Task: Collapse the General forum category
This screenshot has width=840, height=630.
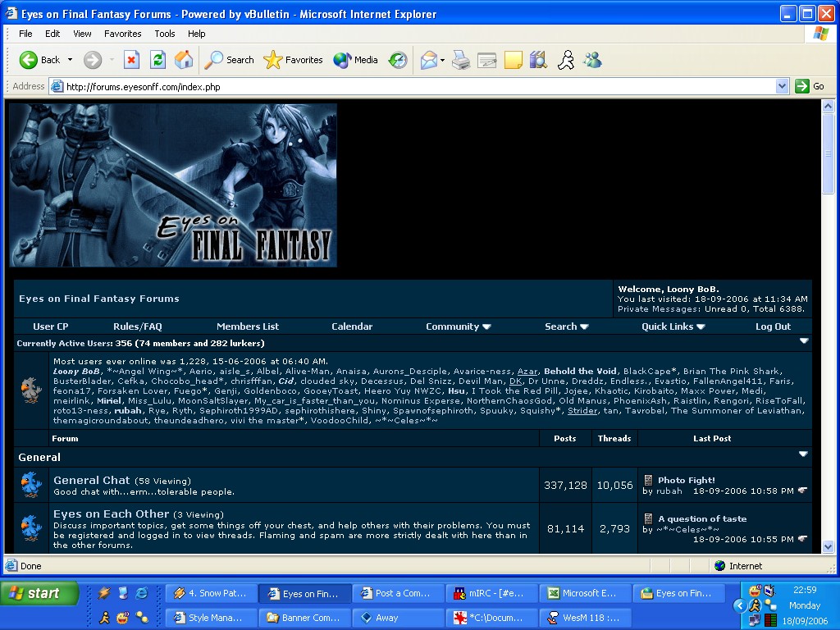Action: 803,454
